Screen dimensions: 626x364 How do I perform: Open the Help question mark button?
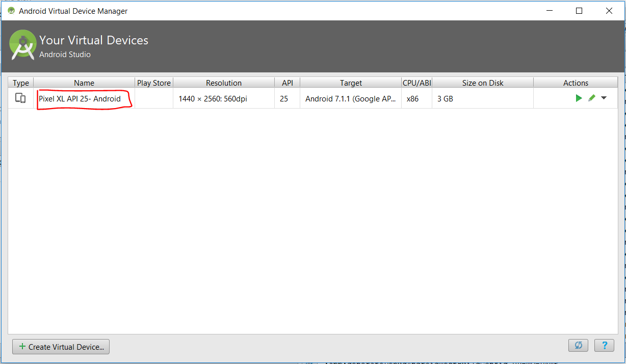[x=605, y=346]
